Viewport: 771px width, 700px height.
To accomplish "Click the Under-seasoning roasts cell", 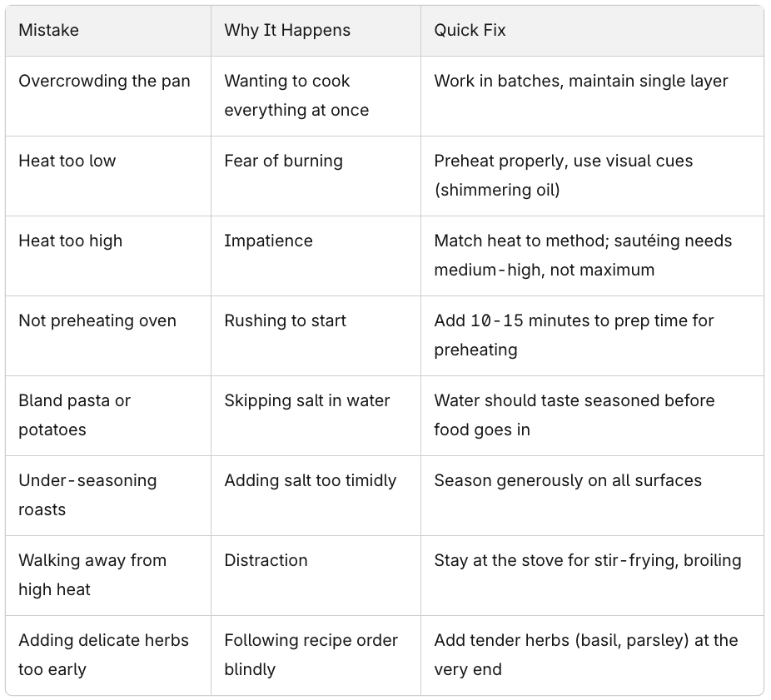I will pos(108,495).
